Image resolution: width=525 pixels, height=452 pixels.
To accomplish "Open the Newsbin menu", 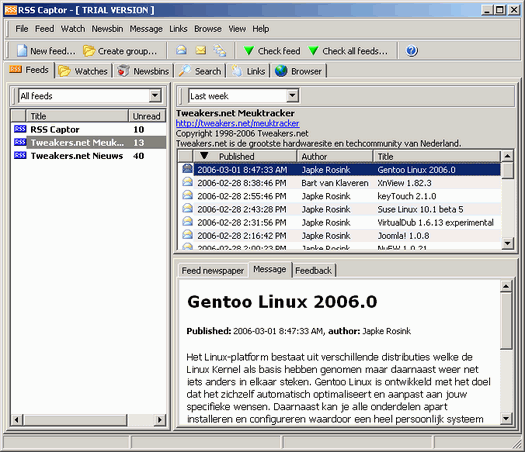I will pos(107,29).
